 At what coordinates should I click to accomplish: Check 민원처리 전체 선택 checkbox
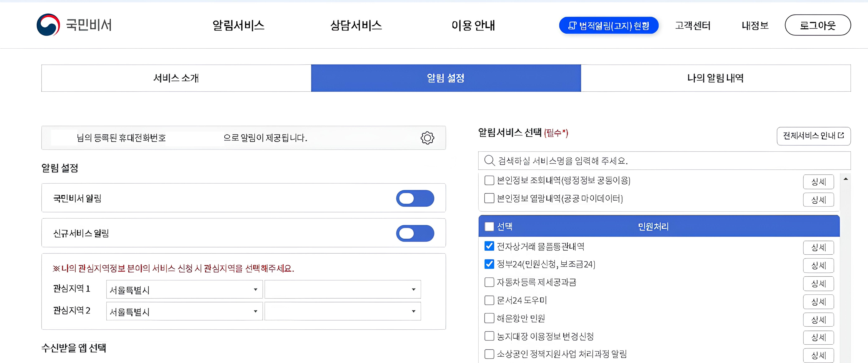[x=489, y=226]
